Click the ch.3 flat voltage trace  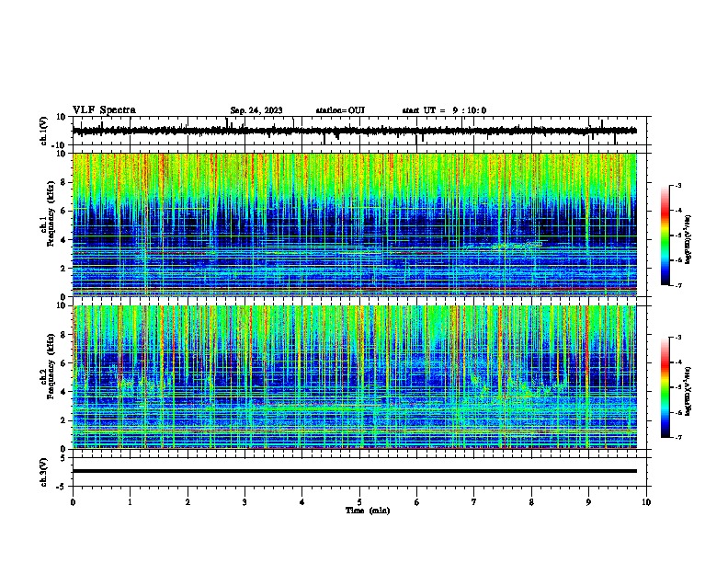tap(355, 471)
